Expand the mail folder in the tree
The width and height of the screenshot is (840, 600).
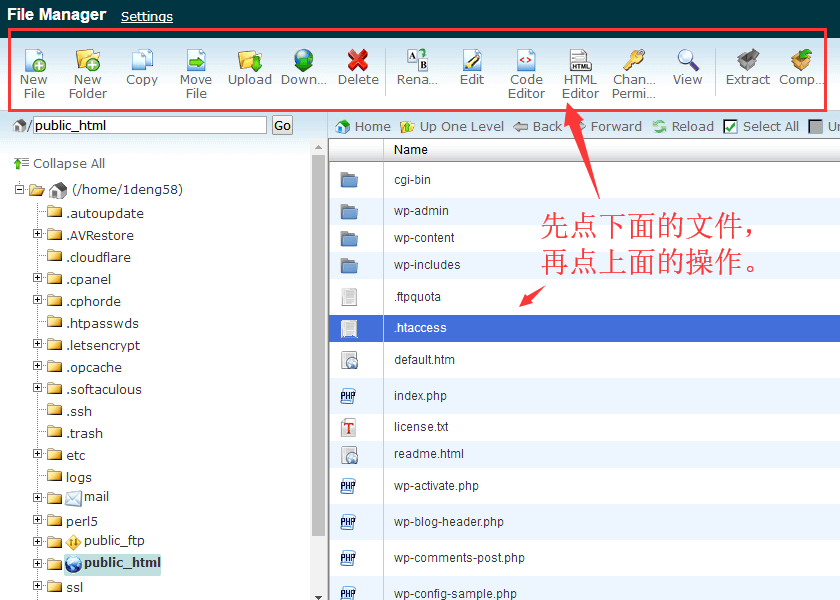click(38, 498)
